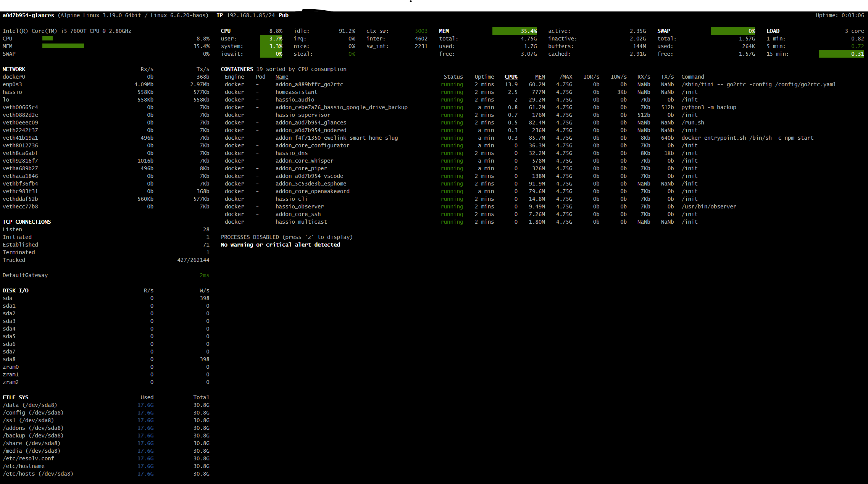Viewport: 868px width, 484px height.
Task: Select the addon_core_piper container name
Action: (x=301, y=168)
